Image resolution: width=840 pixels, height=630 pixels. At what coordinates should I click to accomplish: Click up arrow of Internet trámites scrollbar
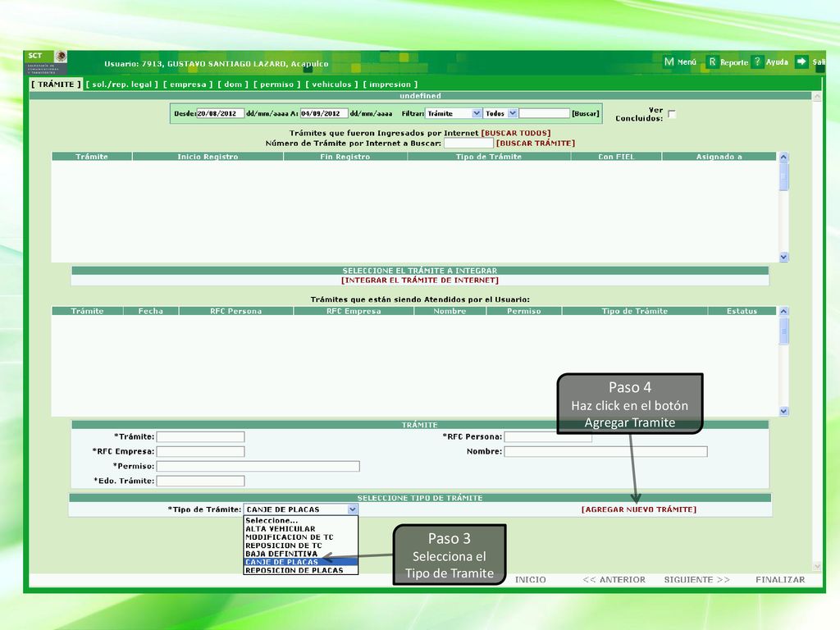[x=783, y=157]
